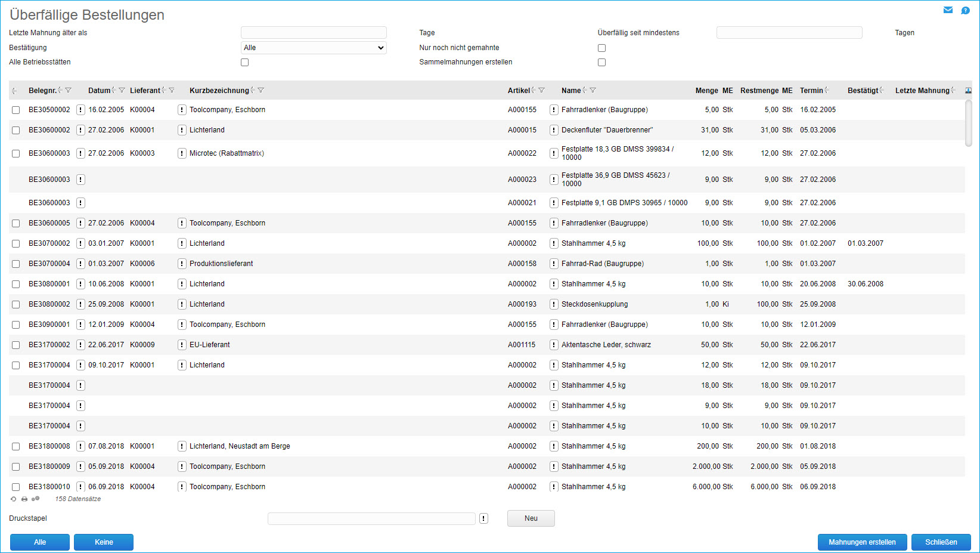The height and width of the screenshot is (553, 980).
Task: Open filter for Kurzbezeichnung column
Action: click(261, 91)
